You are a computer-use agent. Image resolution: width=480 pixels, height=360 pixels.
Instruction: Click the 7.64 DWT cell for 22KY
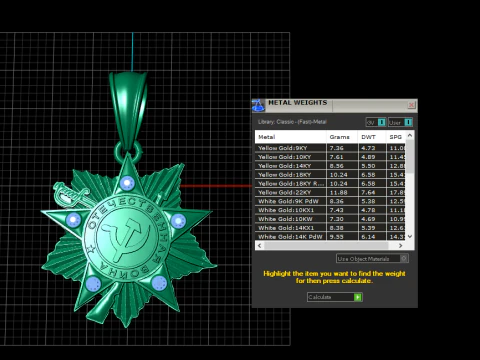coord(372,192)
